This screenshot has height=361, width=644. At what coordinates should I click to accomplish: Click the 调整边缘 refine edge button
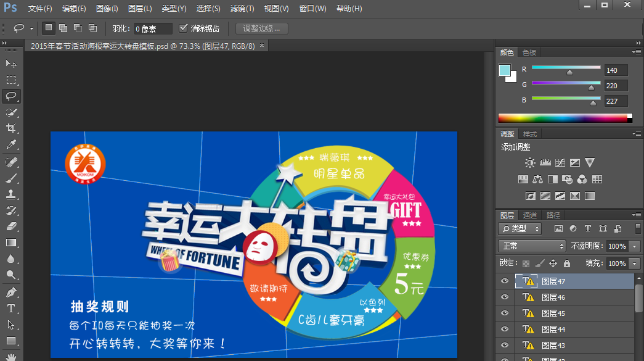pos(262,29)
